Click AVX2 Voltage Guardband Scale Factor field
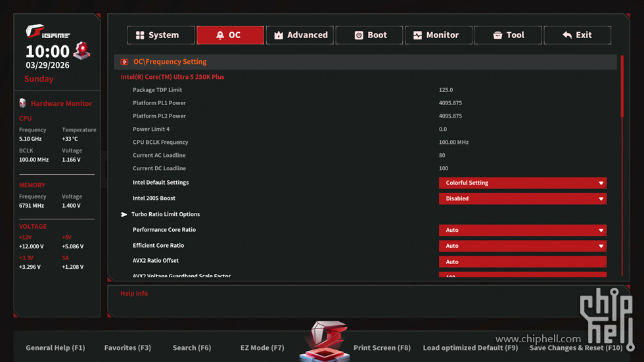644x362 pixels. click(522, 275)
